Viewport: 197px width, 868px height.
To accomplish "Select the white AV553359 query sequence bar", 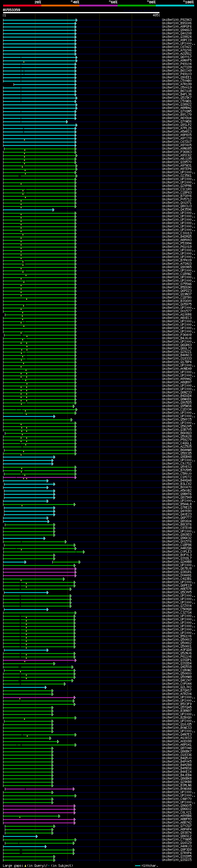I will 81,13.
